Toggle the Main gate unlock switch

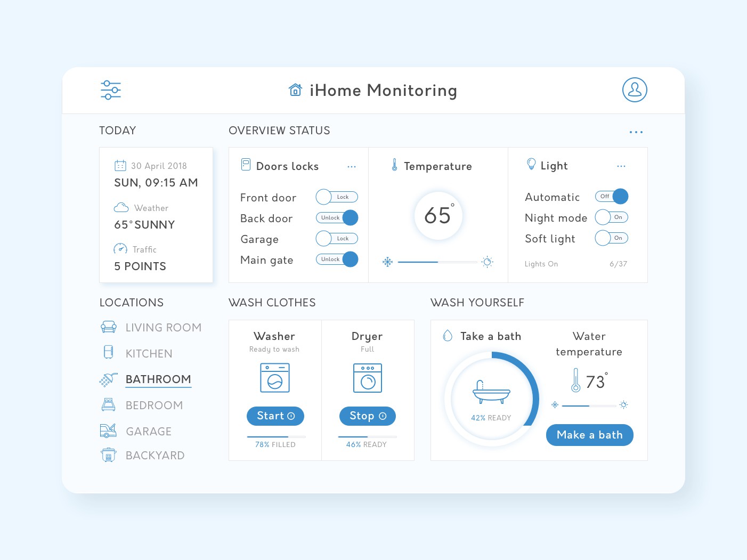[x=337, y=259]
